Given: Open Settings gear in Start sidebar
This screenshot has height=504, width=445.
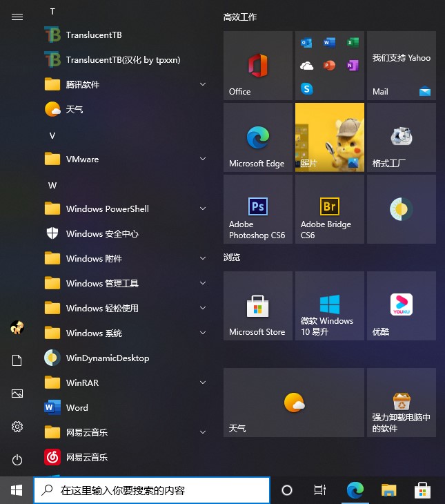Looking at the screenshot, I should 17,427.
